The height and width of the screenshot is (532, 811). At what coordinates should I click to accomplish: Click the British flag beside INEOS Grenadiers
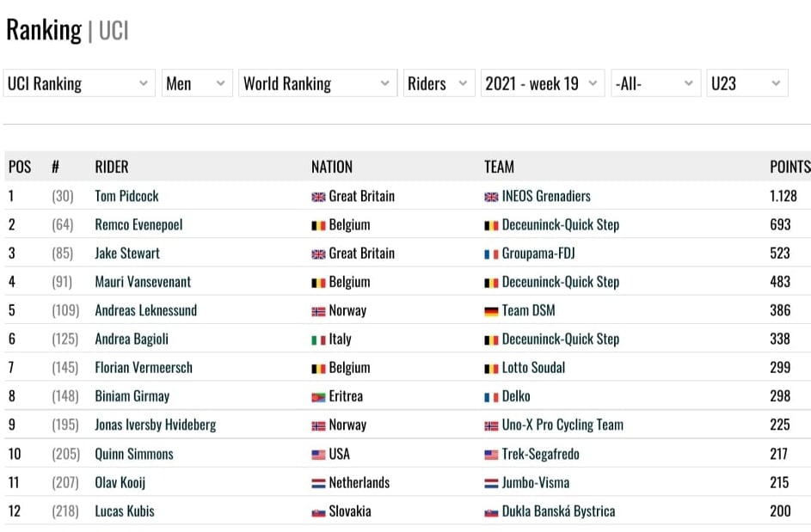(491, 197)
